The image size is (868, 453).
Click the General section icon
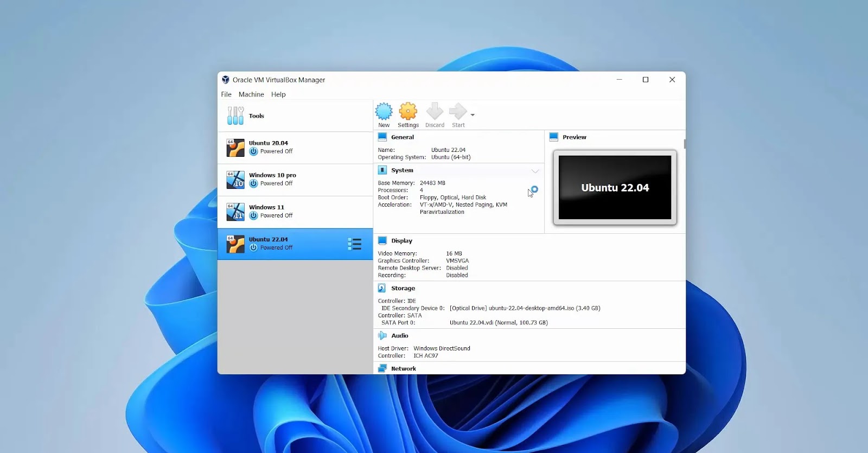click(382, 137)
